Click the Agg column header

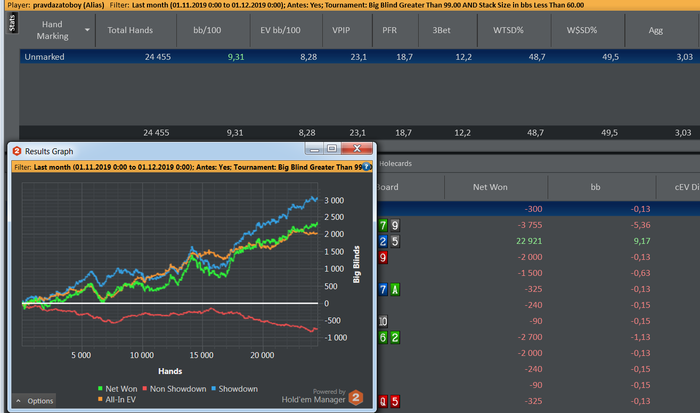pyautogui.click(x=655, y=30)
